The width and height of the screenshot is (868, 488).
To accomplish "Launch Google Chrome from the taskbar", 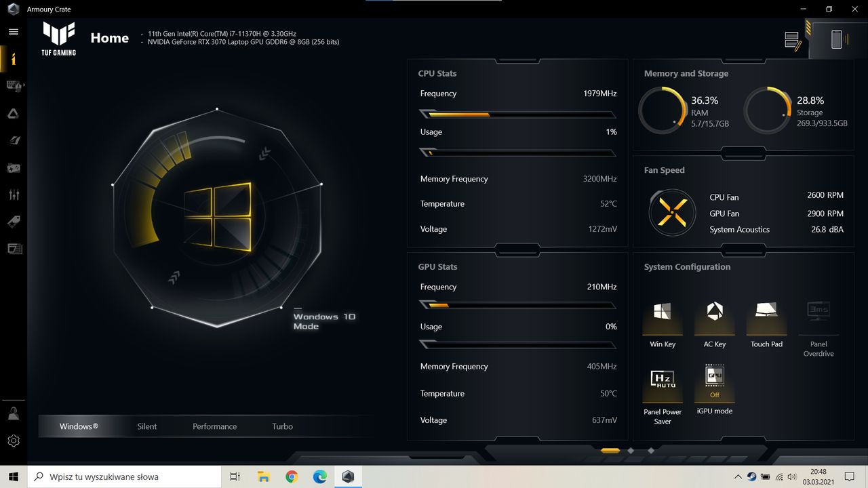I will click(x=292, y=476).
